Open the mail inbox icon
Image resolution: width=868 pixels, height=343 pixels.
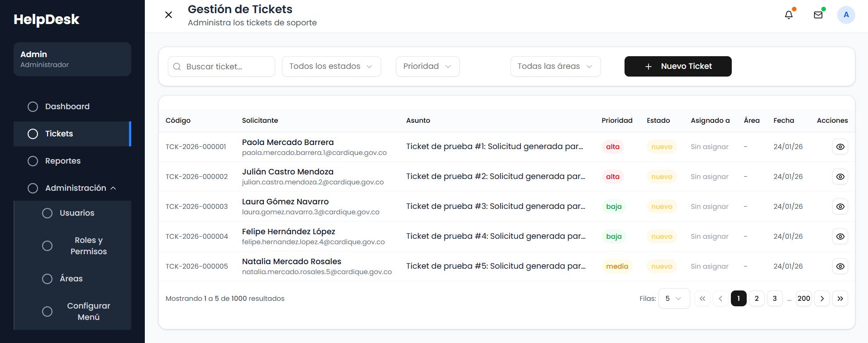coord(818,15)
